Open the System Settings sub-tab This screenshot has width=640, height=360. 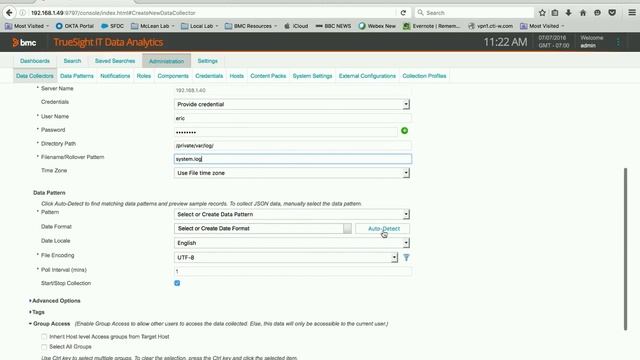coord(312,76)
